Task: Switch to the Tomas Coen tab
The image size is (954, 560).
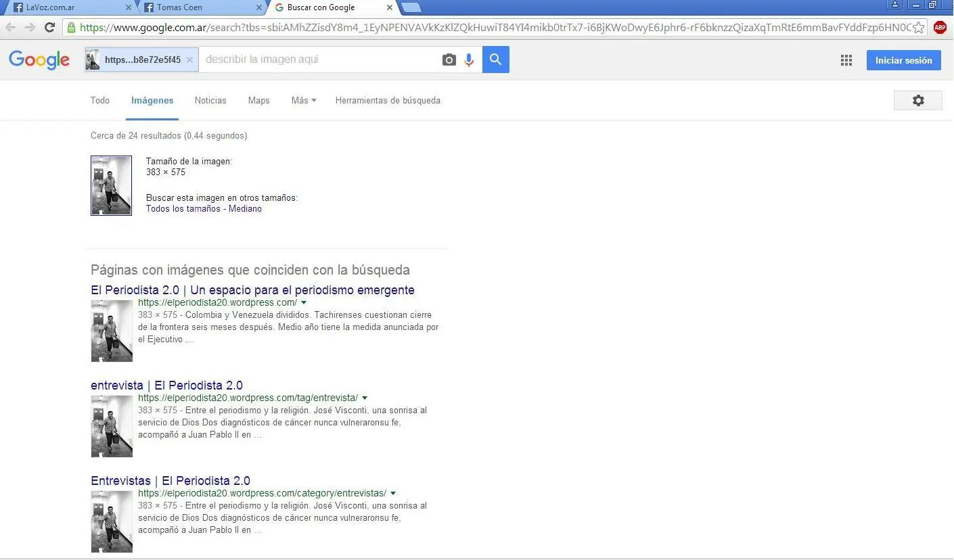Action: [x=202, y=7]
